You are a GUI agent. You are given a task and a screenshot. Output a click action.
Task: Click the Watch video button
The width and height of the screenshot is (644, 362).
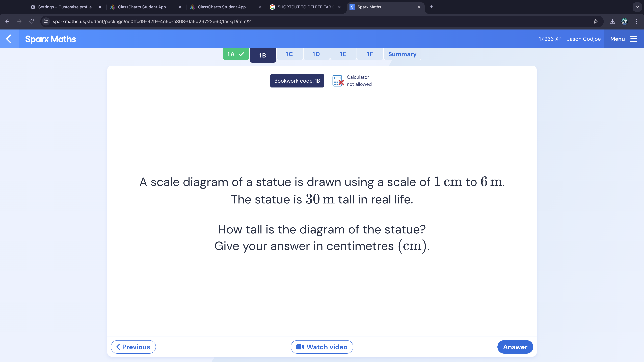322,347
